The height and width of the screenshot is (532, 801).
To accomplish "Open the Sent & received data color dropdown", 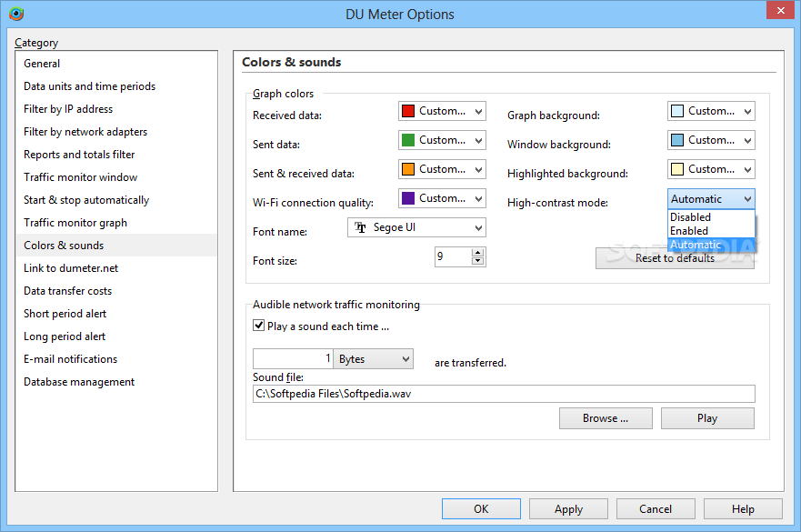I will coord(442,169).
